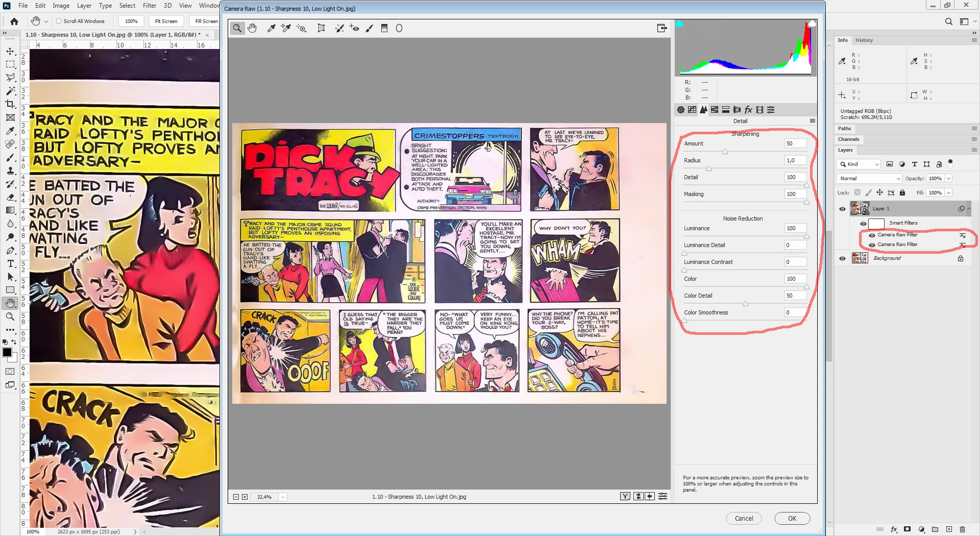
Task: Open the Effects fx panel icon
Action: [748, 110]
